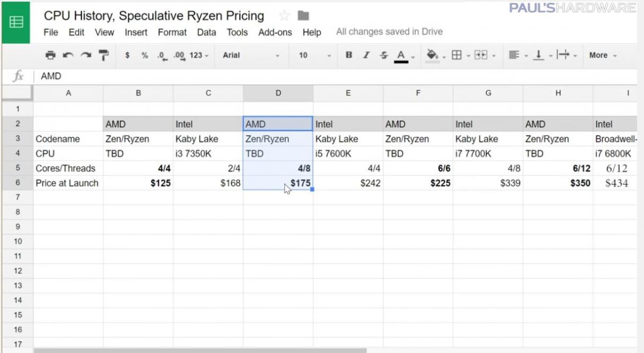Open the Insert menu
The height and width of the screenshot is (353, 644).
[x=136, y=32]
